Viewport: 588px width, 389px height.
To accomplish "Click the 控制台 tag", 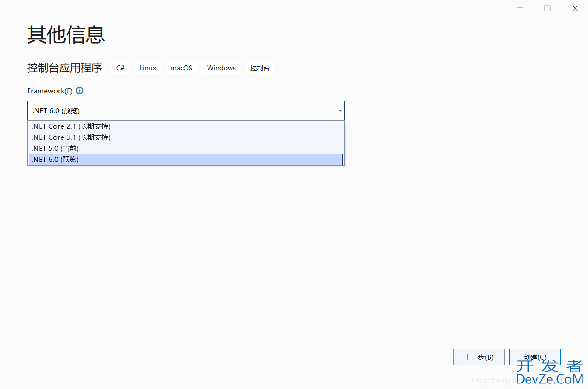I will click(260, 68).
